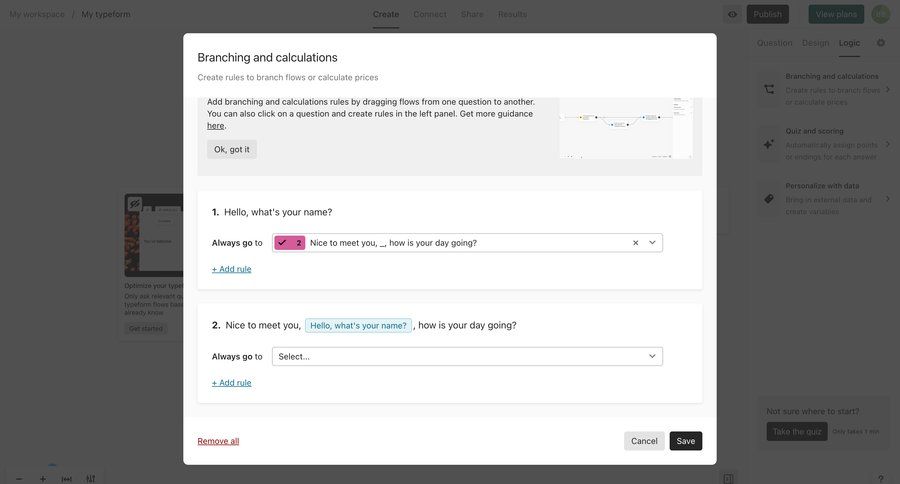
Task: Click the preview eye icon beside Publish
Action: [732, 14]
